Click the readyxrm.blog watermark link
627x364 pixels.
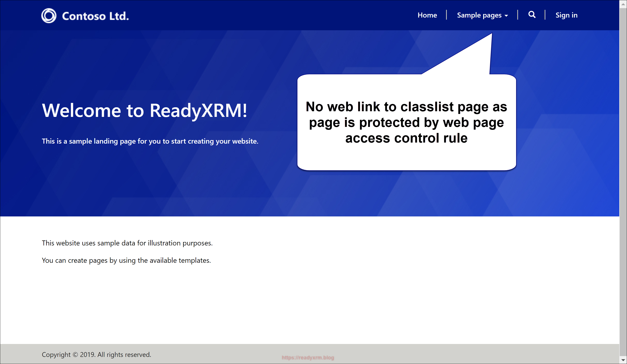coord(308,357)
